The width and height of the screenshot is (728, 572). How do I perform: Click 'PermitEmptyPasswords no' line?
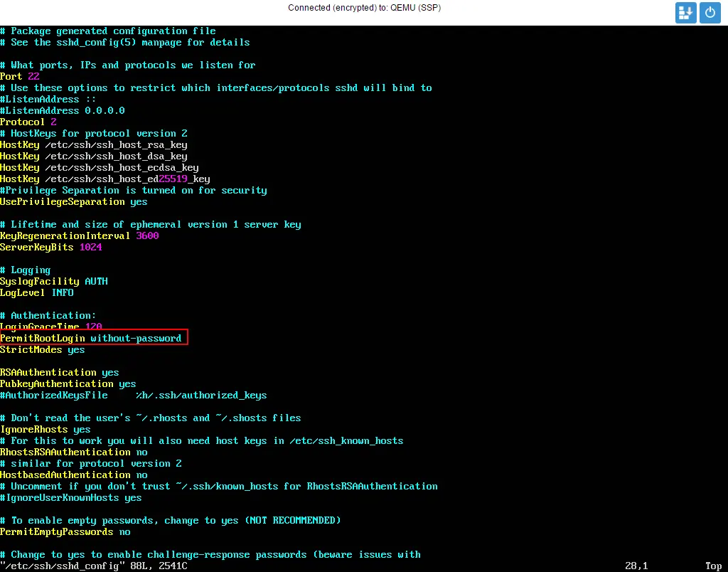tap(65, 531)
